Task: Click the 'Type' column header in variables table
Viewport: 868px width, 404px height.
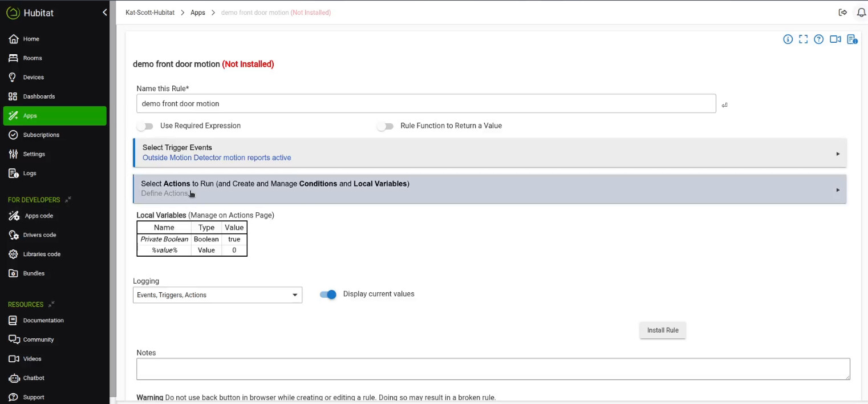Action: coord(206,227)
